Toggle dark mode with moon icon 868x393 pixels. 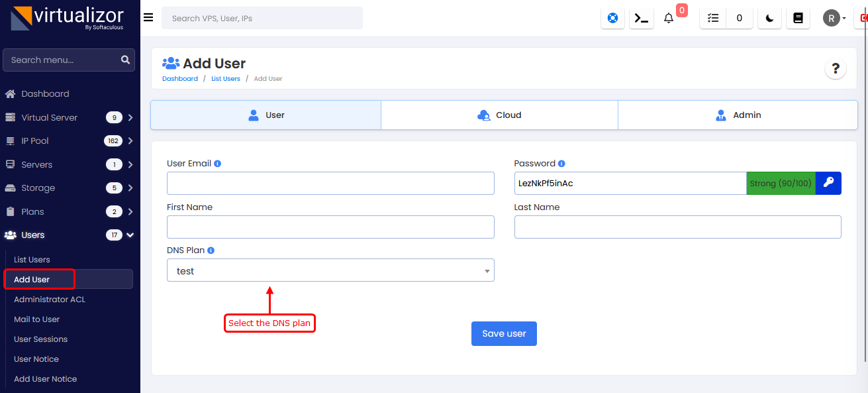[769, 19]
